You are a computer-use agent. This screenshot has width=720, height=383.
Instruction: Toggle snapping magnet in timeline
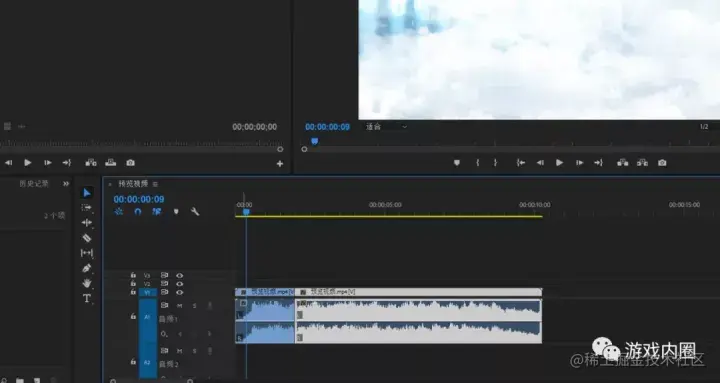click(138, 211)
